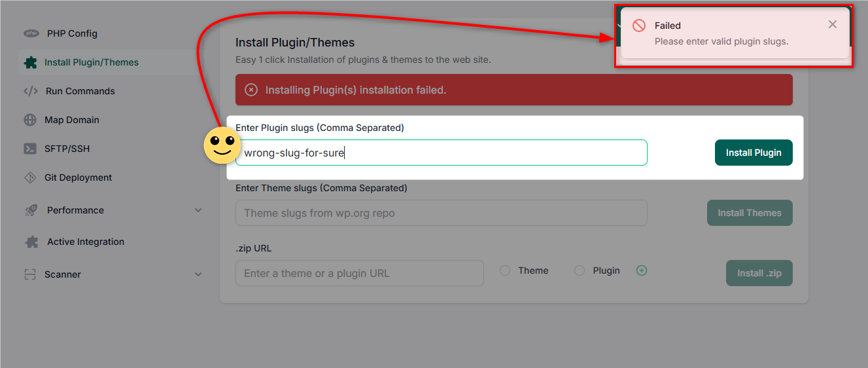This screenshot has width=868, height=368.
Task: Select the Plugin radio button
Action: point(580,270)
